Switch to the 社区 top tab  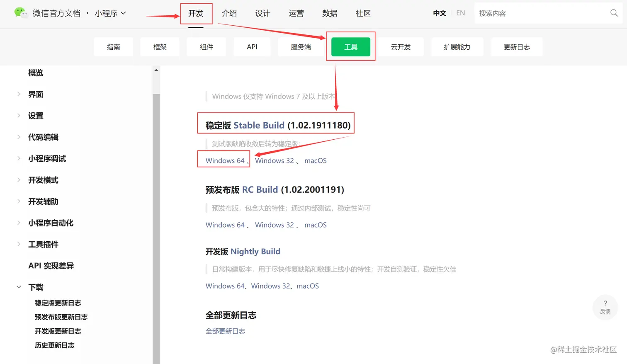coord(363,13)
